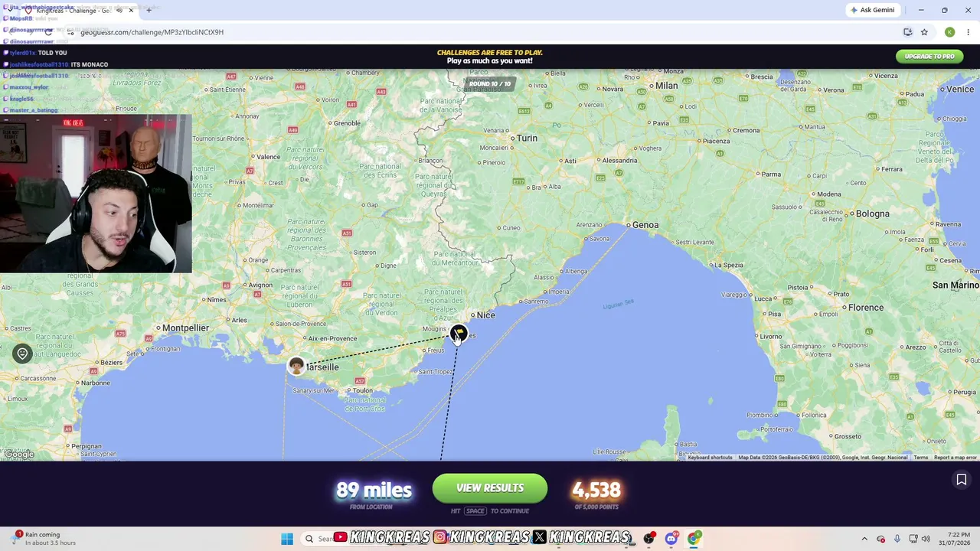Click the bookmark flag icon beside the score
980x551 pixels.
tap(962, 480)
